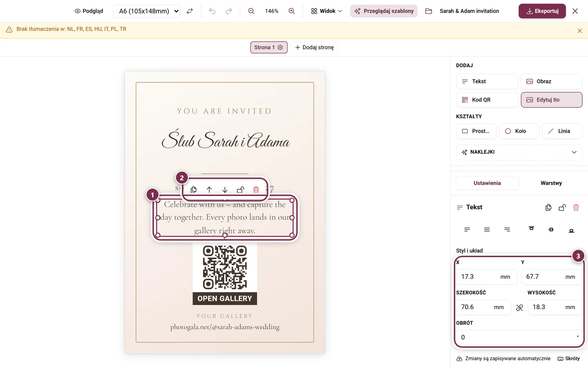The image size is (588, 368).
Task: Add a Kod QR element
Action: (x=487, y=100)
